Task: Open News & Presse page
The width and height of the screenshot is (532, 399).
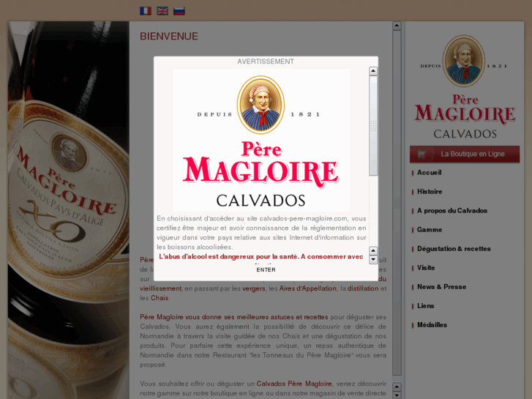Action: (x=441, y=286)
